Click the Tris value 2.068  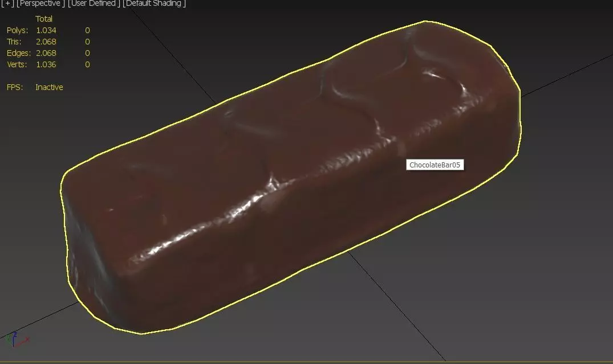pos(46,42)
